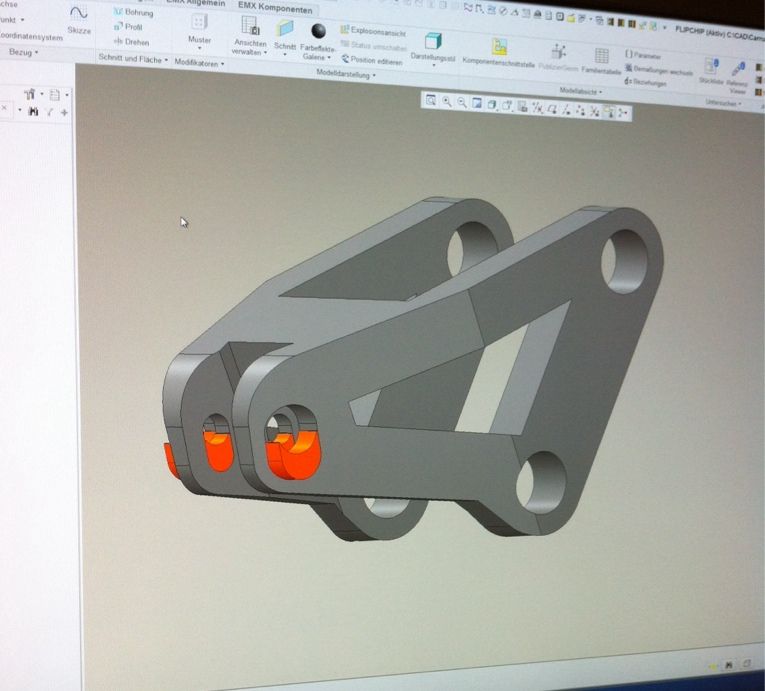Click the Skizze sketch tool icon
The image size is (765, 691).
(79, 13)
